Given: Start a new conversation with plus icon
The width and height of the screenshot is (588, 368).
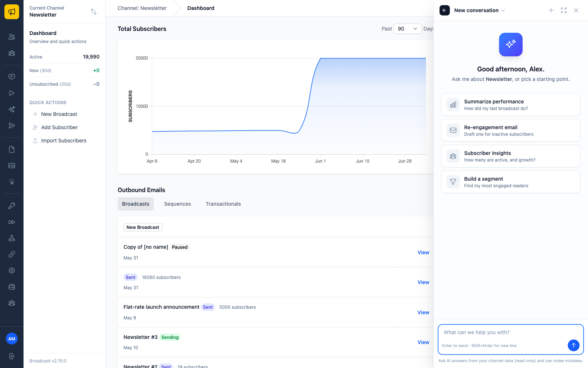Looking at the screenshot, I should [x=551, y=10].
